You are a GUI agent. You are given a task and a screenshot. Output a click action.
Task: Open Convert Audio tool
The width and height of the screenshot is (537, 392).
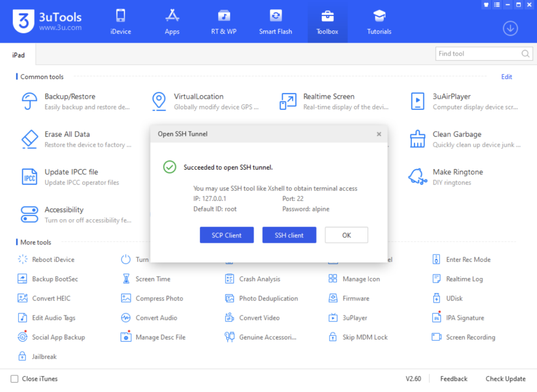(149, 318)
